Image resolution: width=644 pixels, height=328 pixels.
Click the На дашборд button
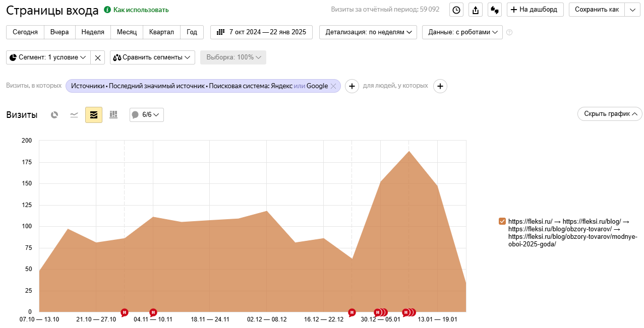[535, 10]
